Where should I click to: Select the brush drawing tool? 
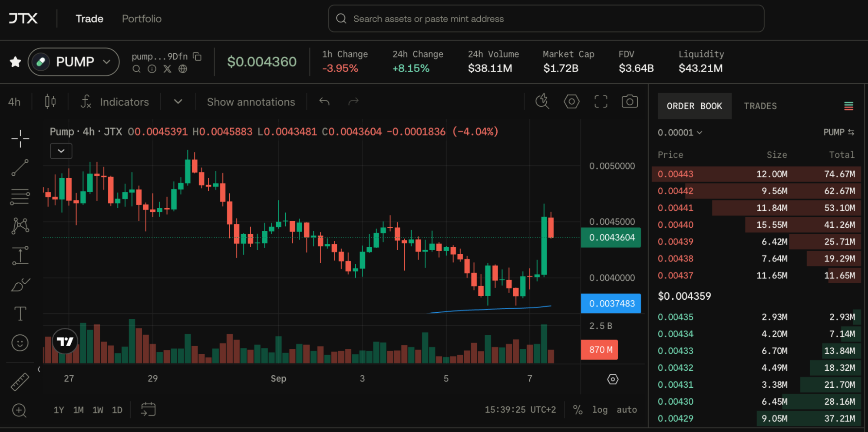[20, 285]
